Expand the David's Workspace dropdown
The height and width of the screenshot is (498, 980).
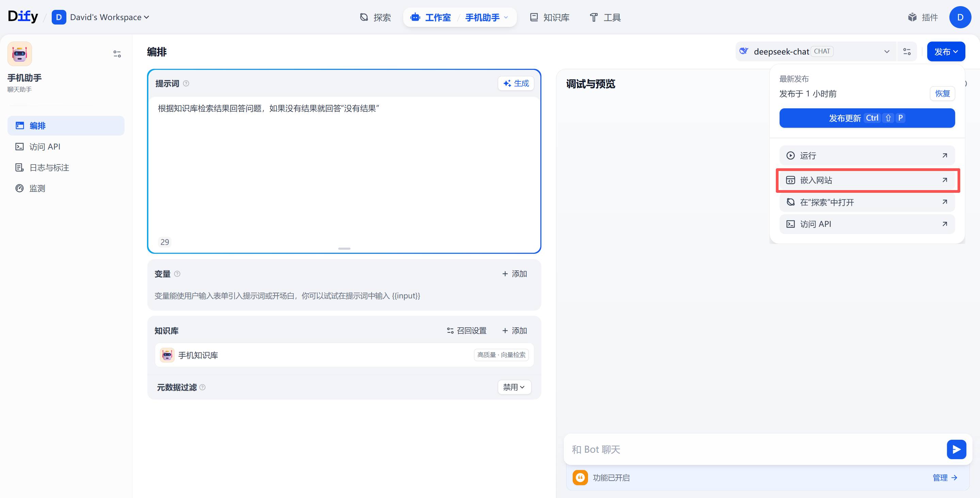[101, 17]
